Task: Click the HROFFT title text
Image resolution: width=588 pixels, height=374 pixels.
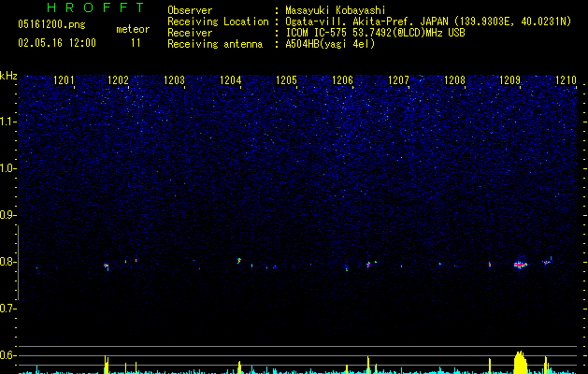Action: 95,7
